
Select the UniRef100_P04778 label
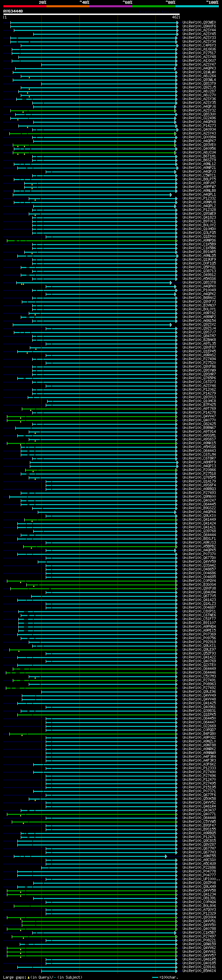pos(199,871)
